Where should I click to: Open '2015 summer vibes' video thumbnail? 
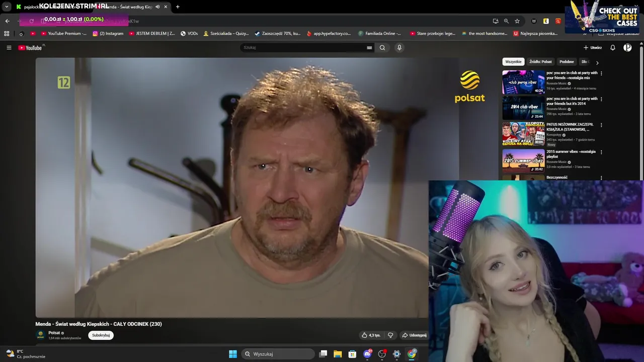[x=523, y=160]
